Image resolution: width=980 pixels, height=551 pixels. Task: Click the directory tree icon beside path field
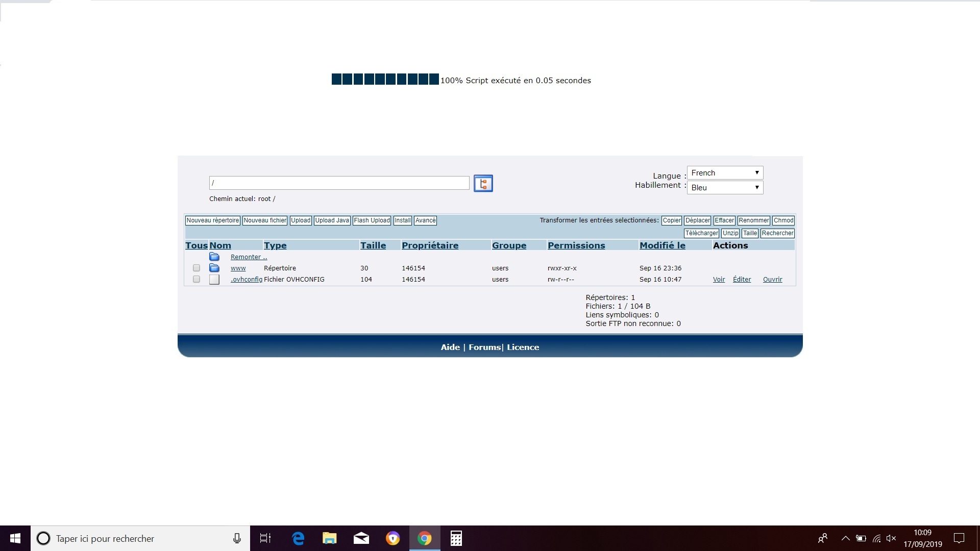click(483, 183)
